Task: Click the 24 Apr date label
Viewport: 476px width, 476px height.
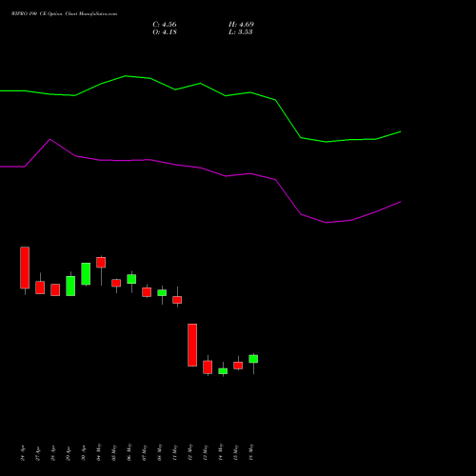Action: click(23, 453)
